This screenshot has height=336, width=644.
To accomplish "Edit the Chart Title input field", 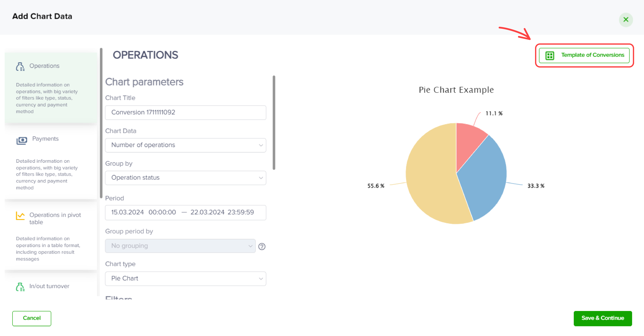I will pos(185,112).
